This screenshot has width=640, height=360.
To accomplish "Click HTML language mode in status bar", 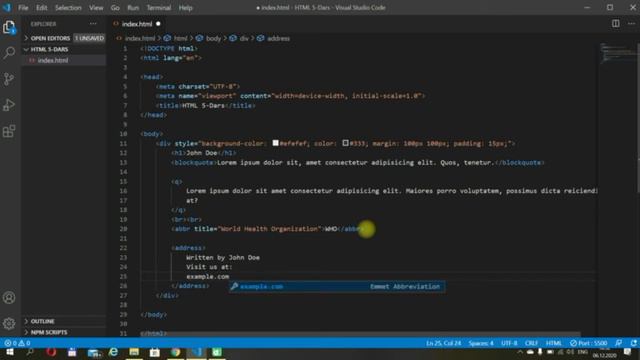I will tap(553, 343).
